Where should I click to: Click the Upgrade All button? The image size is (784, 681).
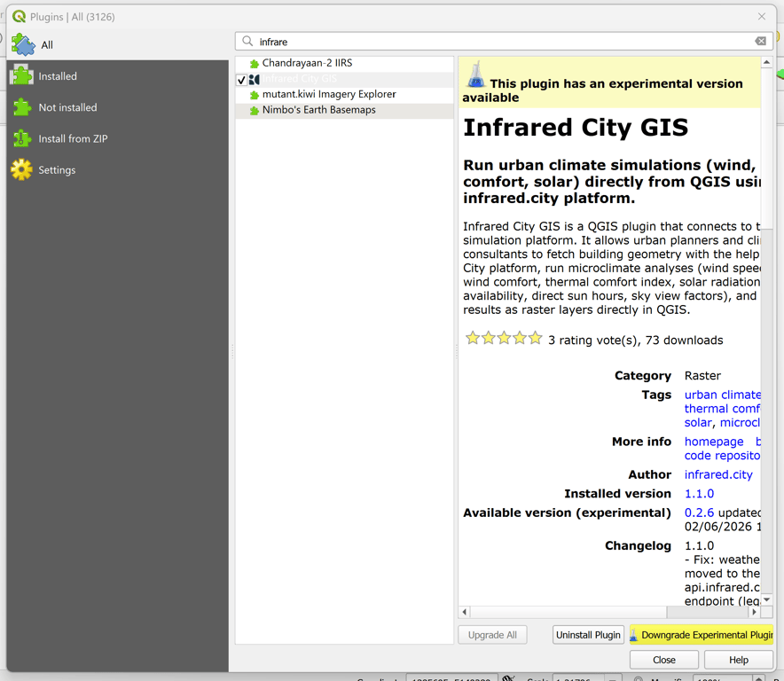[x=492, y=635]
